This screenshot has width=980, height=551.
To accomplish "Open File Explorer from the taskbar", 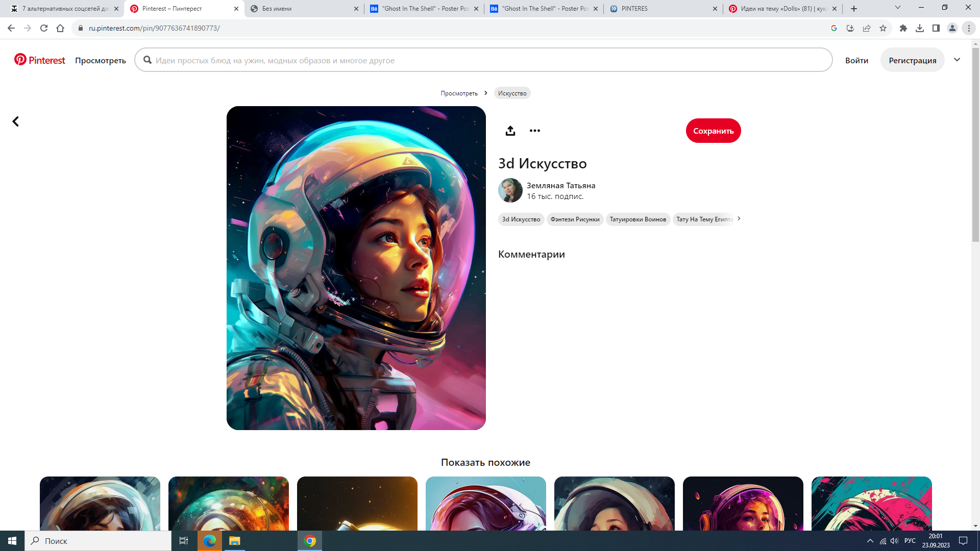I will click(x=234, y=541).
